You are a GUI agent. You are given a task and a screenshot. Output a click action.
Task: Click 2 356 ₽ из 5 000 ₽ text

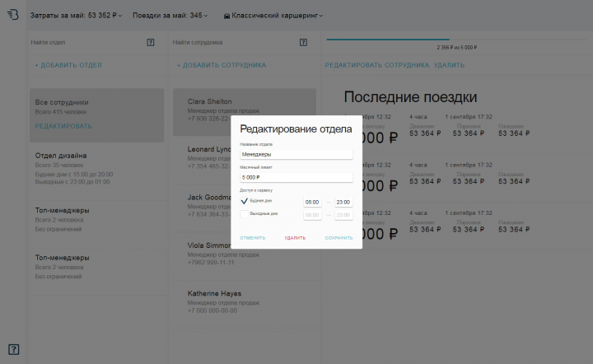tap(457, 48)
